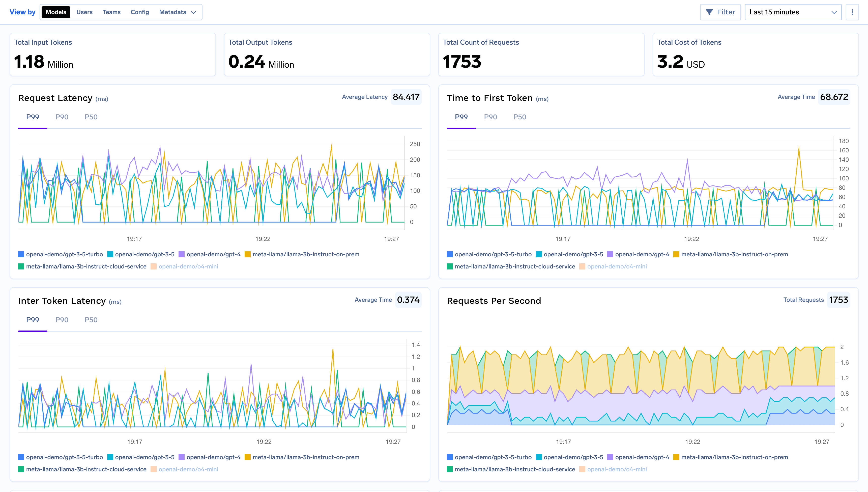The width and height of the screenshot is (868, 492).
Task: Open the Filter panel via funnel icon
Action: [x=720, y=12]
